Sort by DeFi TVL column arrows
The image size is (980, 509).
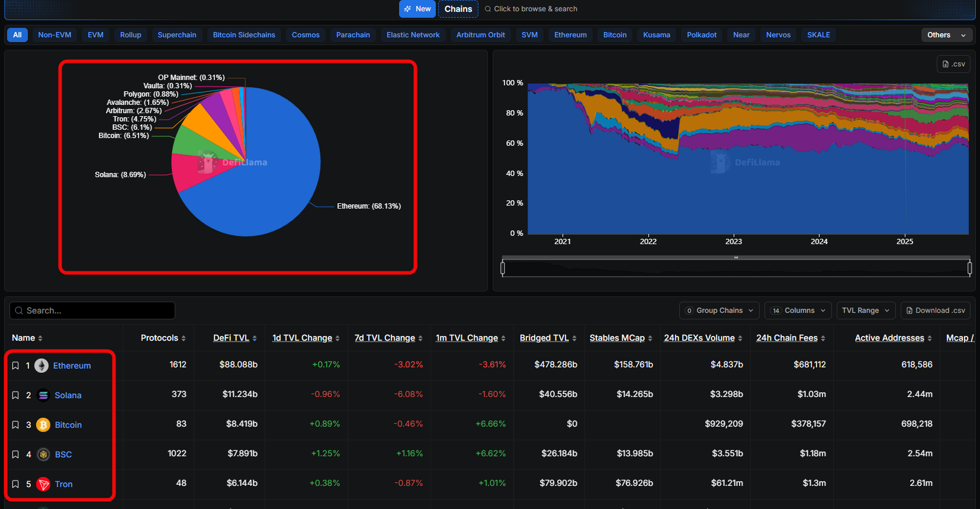[x=255, y=338]
